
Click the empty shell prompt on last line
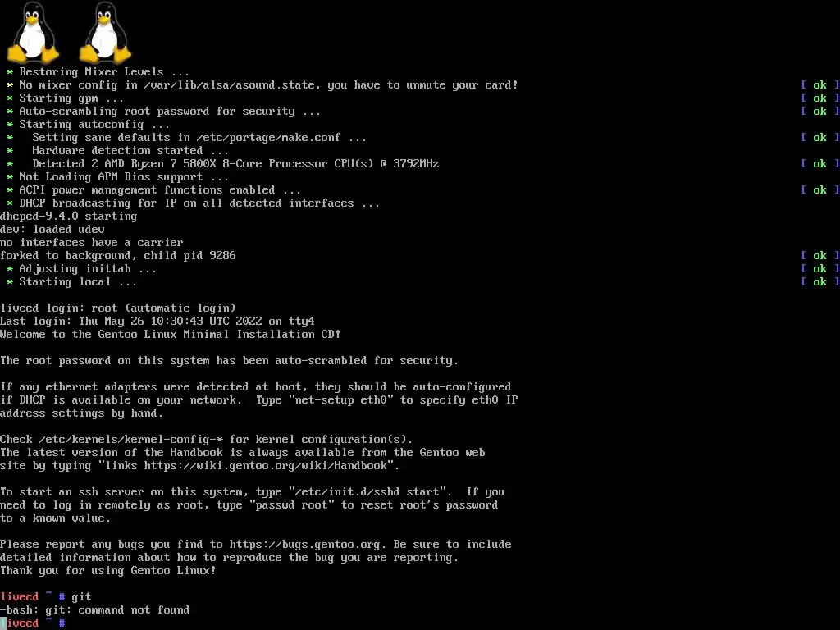pos(33,623)
